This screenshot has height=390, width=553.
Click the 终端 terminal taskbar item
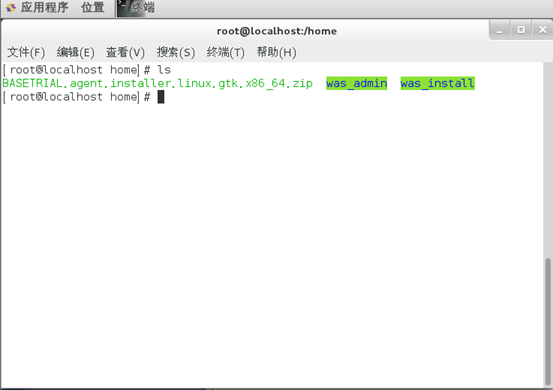tap(137, 8)
